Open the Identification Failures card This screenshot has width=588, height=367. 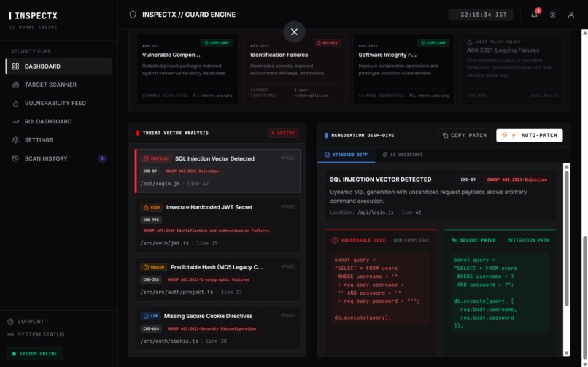tap(295, 69)
